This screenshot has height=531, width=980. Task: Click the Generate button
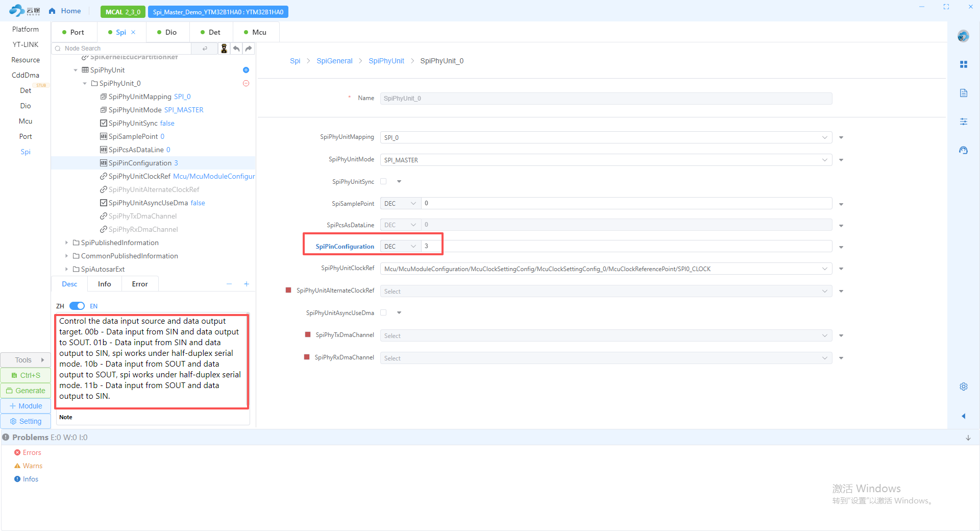click(x=26, y=391)
